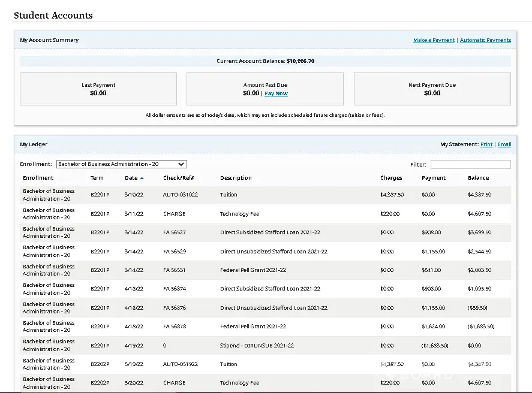Screen dimensions: 532x393
Task: Select the Stipend - DIRUNSUB 2021-22 row
Action: [257, 346]
